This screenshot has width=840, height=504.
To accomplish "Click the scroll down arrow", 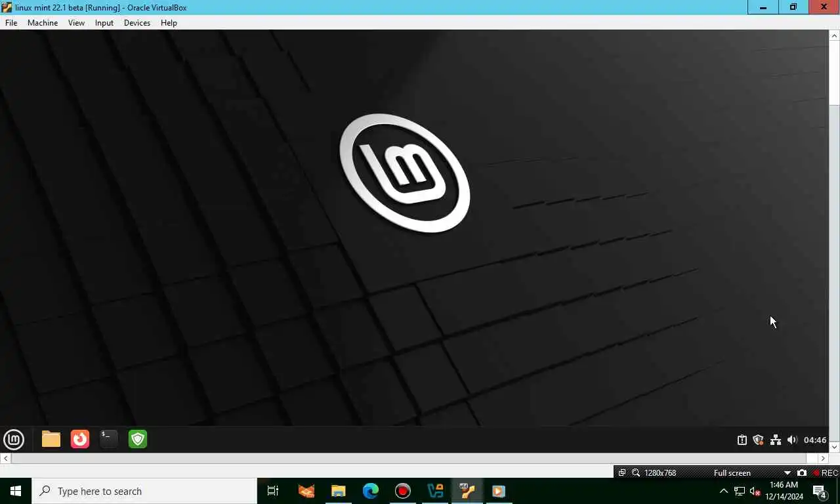I will (834, 447).
